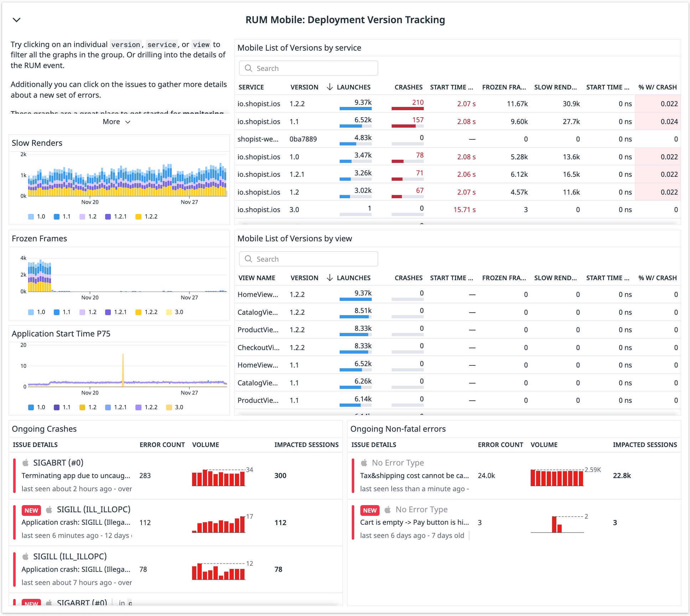Select HomeView... 1.2.2 row
The height and width of the screenshot is (616, 690).
point(458,294)
